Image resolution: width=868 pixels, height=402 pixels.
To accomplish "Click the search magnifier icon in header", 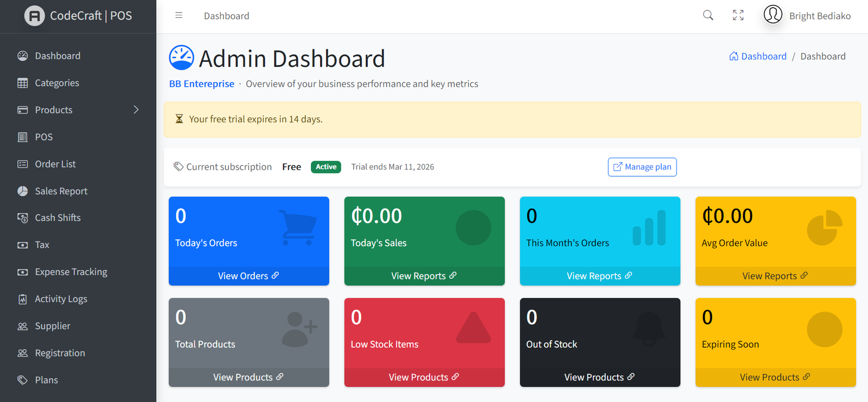I will click(708, 15).
